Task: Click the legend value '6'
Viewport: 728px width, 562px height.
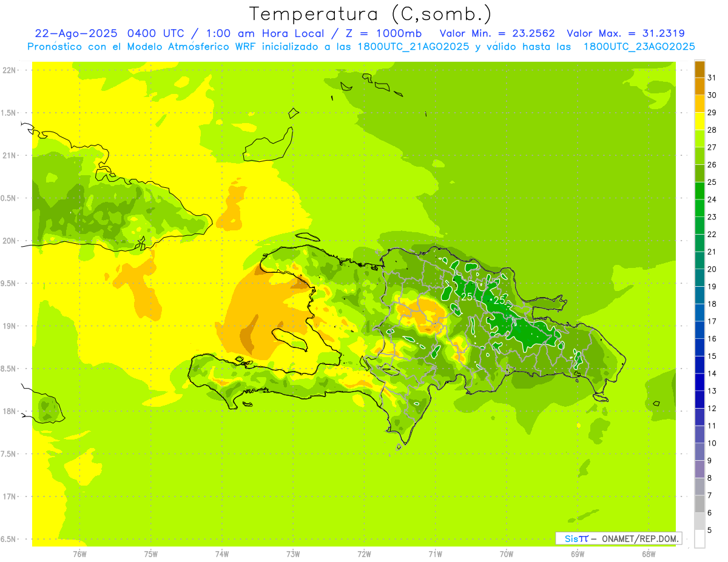Action: [x=710, y=513]
